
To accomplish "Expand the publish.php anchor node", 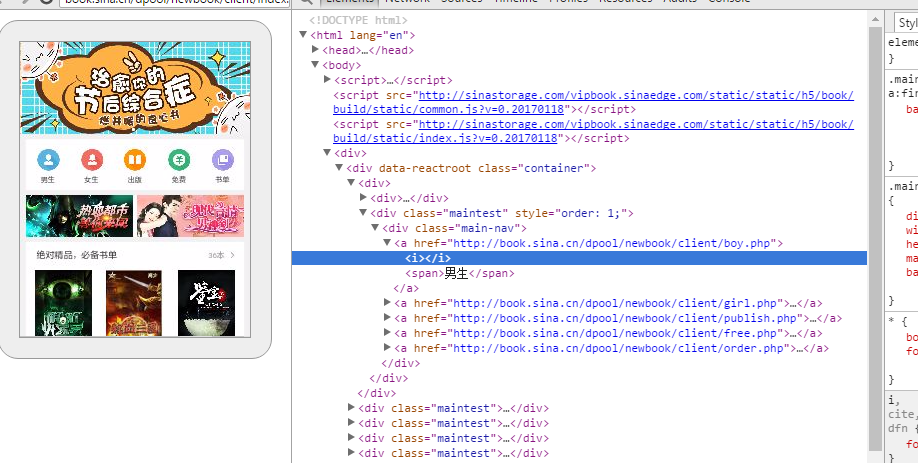I will click(388, 317).
